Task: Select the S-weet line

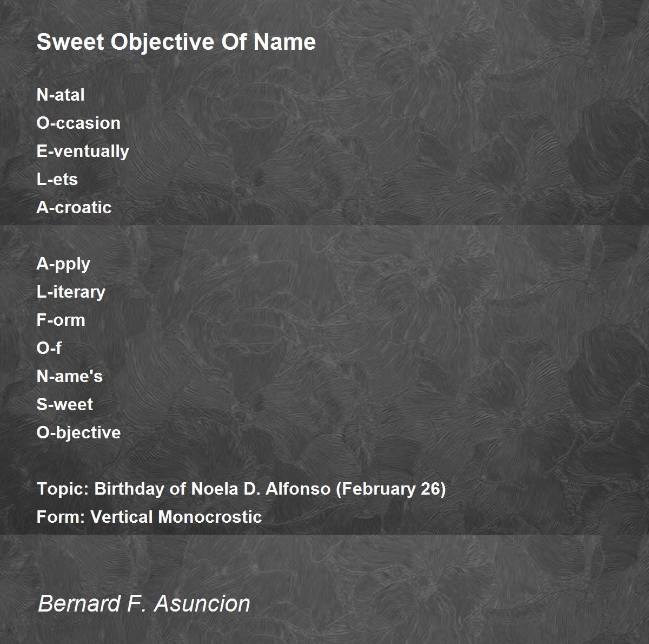Action: (x=65, y=404)
